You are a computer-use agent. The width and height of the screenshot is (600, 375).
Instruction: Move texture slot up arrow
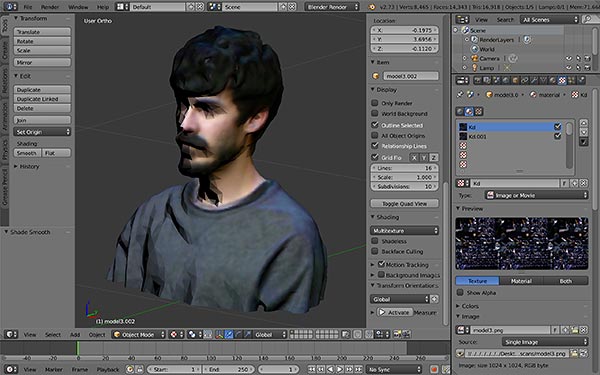tap(584, 123)
